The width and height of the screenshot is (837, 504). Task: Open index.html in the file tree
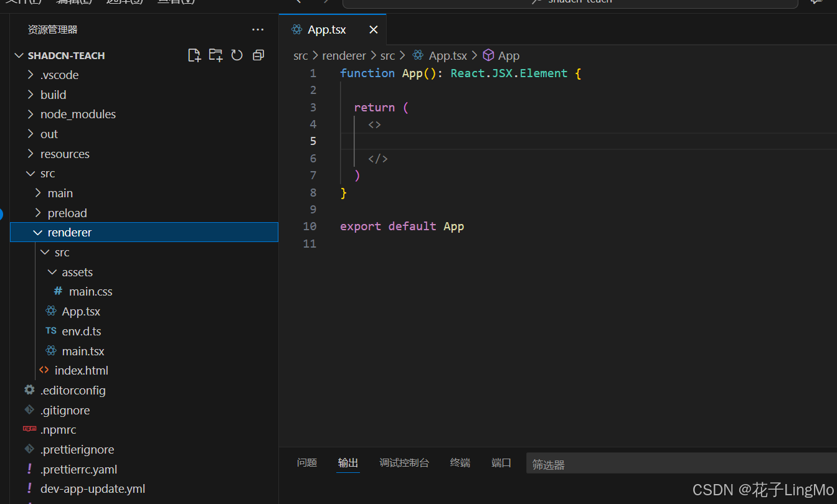(81, 370)
